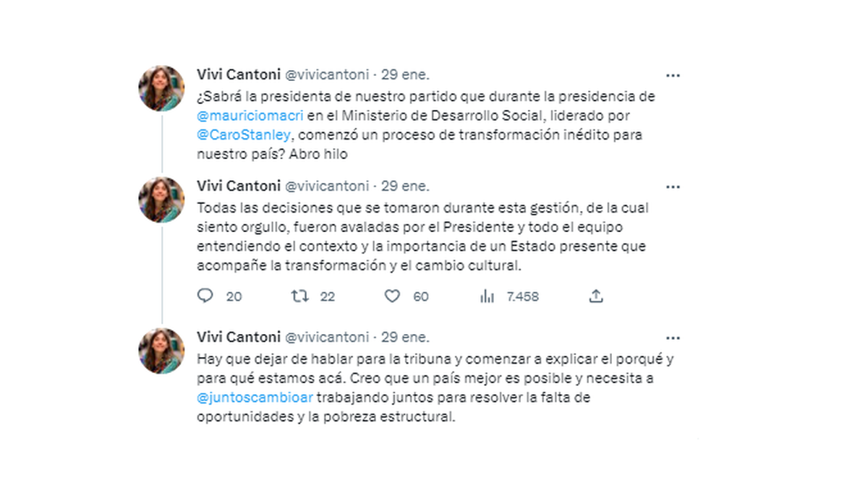Viewport: 868px width, 488px height.
Task: Like the tweet with 60 likes
Action: (392, 296)
